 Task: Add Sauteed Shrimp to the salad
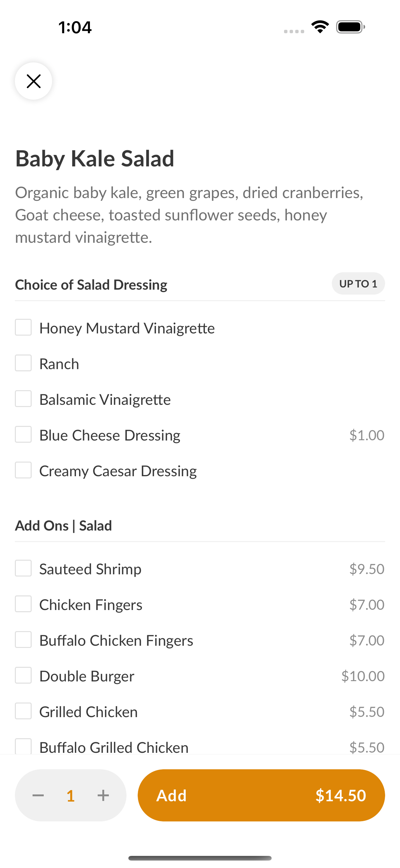tap(23, 568)
